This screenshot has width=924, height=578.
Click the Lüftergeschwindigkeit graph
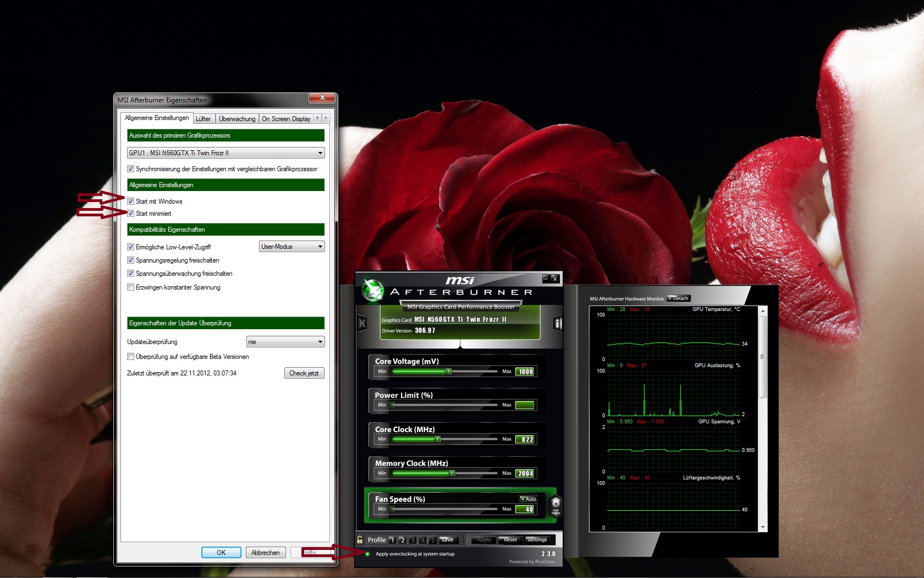[674, 506]
